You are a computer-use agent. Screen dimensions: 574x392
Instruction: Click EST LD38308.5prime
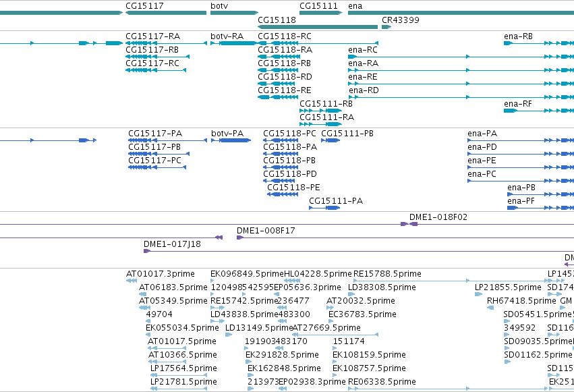382,287
